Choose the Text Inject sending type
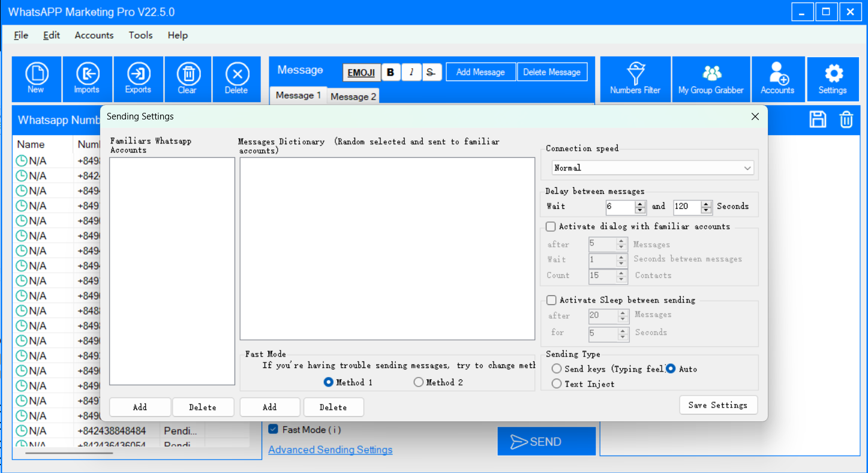 (x=557, y=384)
